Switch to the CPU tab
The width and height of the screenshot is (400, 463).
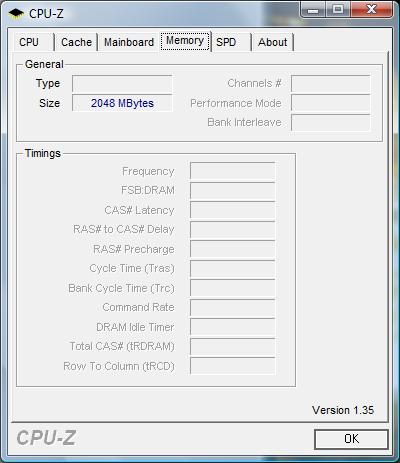point(33,42)
